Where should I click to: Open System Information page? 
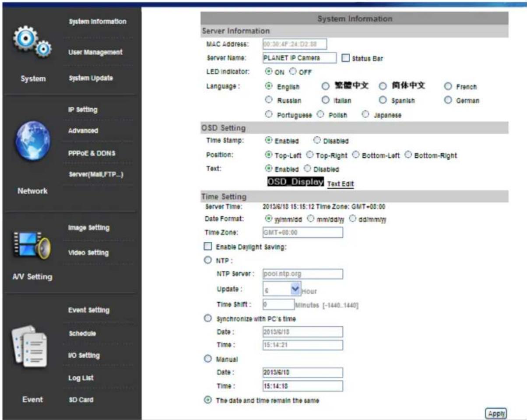click(97, 21)
